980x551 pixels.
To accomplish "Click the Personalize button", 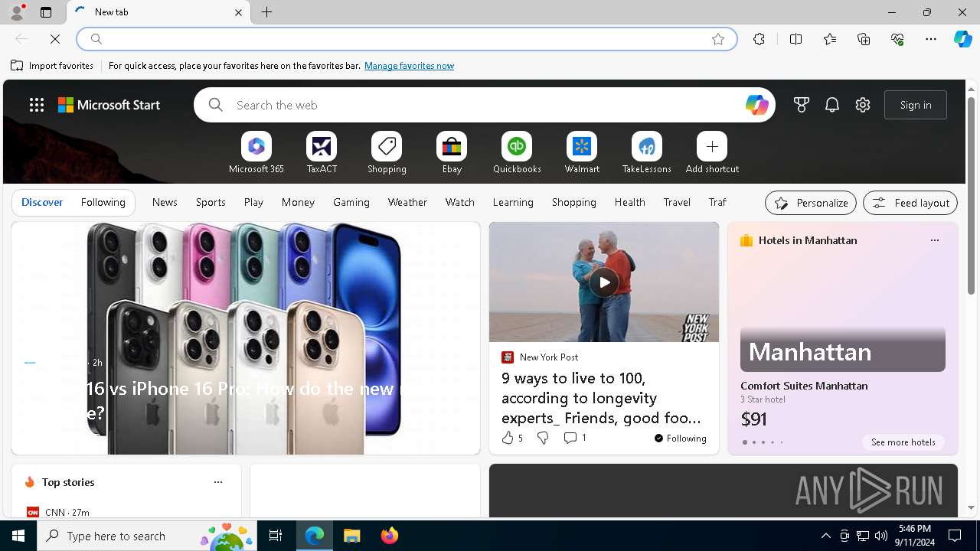I will pos(811,203).
